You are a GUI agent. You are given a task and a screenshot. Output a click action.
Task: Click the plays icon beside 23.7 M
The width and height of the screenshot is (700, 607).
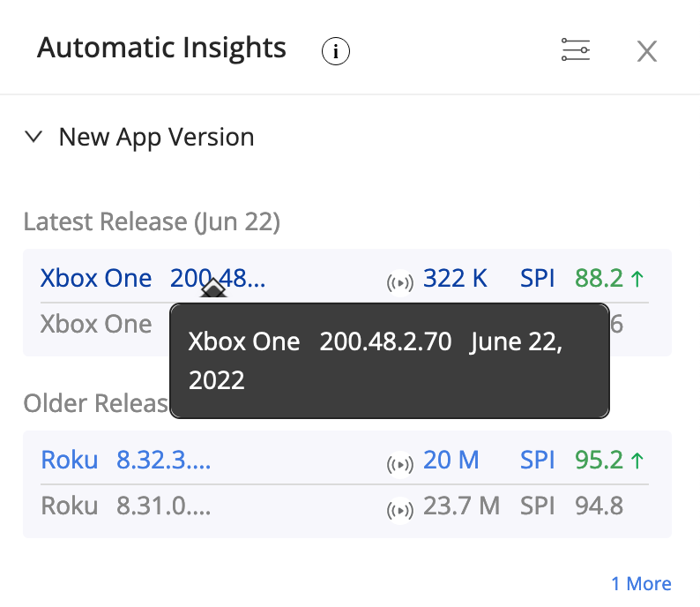[400, 509]
